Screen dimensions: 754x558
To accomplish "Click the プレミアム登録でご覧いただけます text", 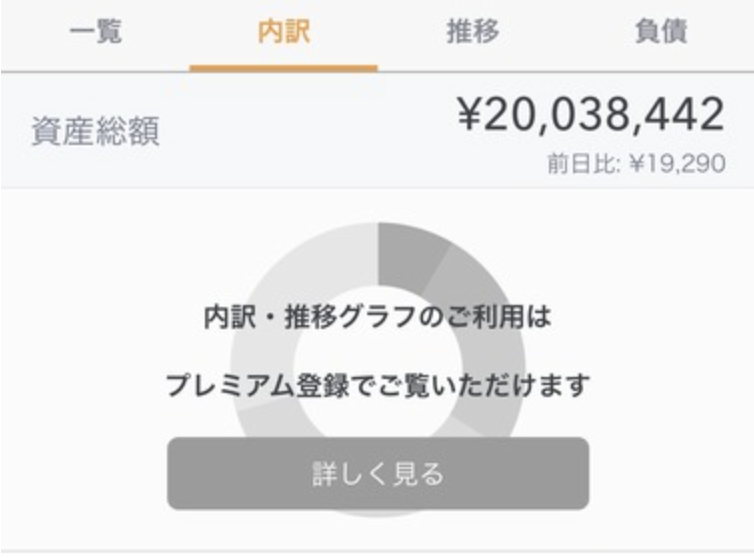I will (x=377, y=385).
